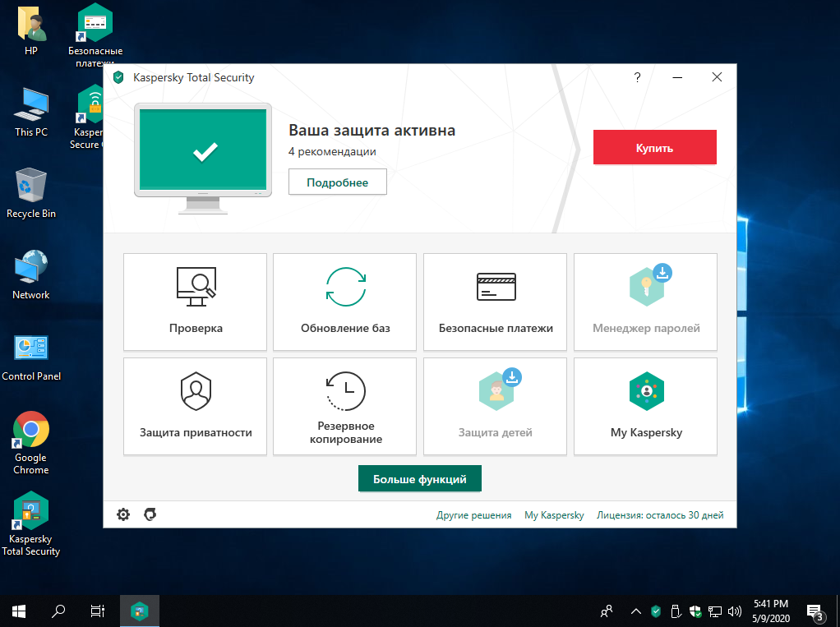Click the help question mark icon
Viewport: 840px width, 627px height.
(637, 77)
